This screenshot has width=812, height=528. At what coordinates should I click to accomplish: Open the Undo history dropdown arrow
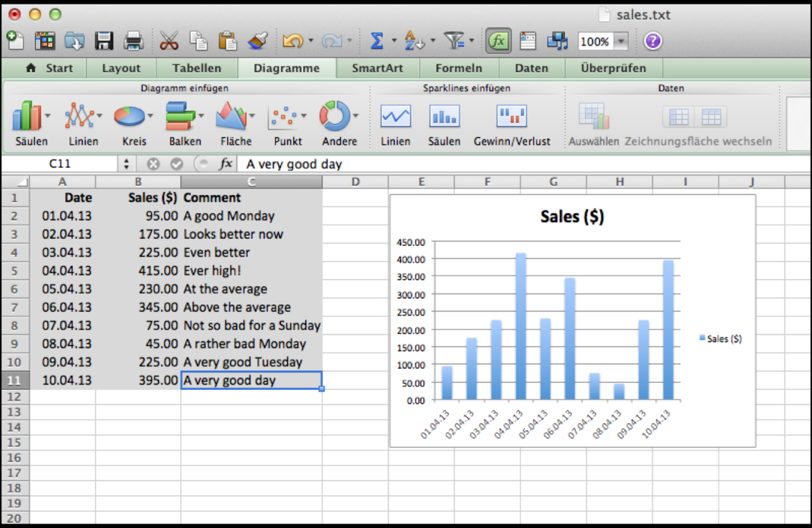[311, 41]
